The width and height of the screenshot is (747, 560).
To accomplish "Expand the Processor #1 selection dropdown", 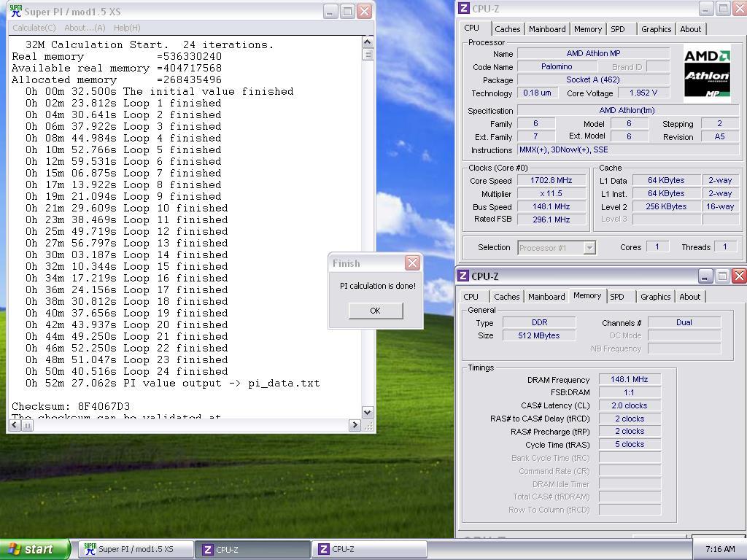I will click(x=589, y=248).
